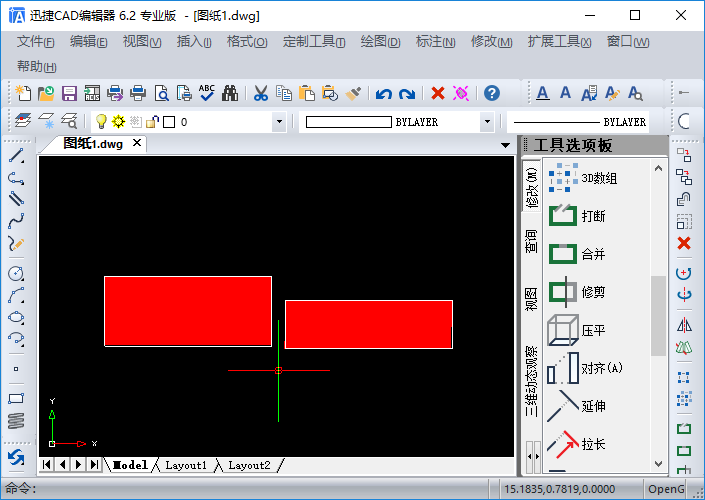
Task: Click the tool palette scroll up arrow
Action: point(659,168)
